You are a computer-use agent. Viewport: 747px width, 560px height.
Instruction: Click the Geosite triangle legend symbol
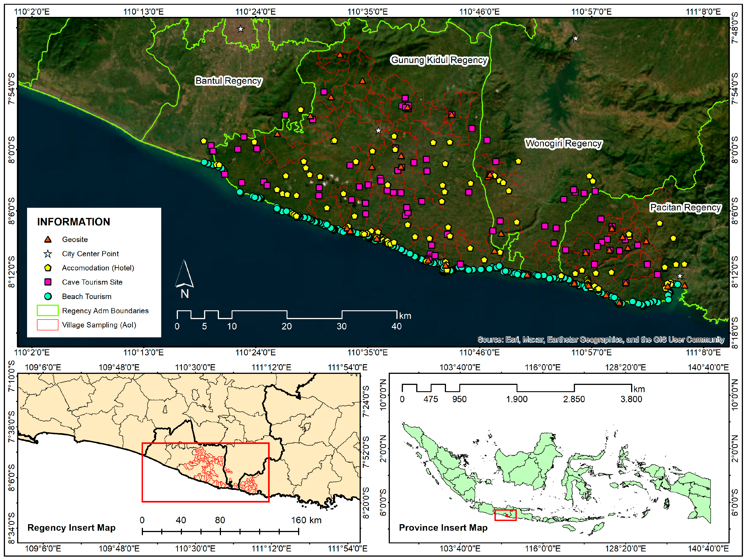pyautogui.click(x=48, y=239)
